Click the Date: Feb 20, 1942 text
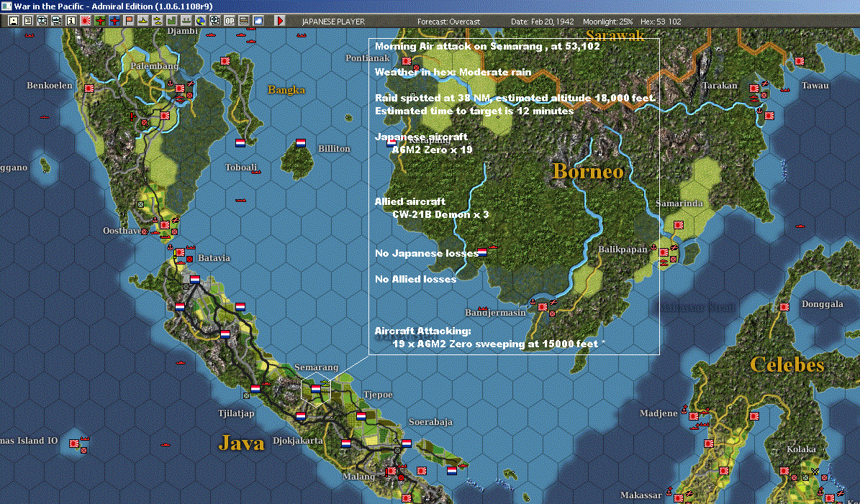The width and height of the screenshot is (860, 504). point(543,22)
